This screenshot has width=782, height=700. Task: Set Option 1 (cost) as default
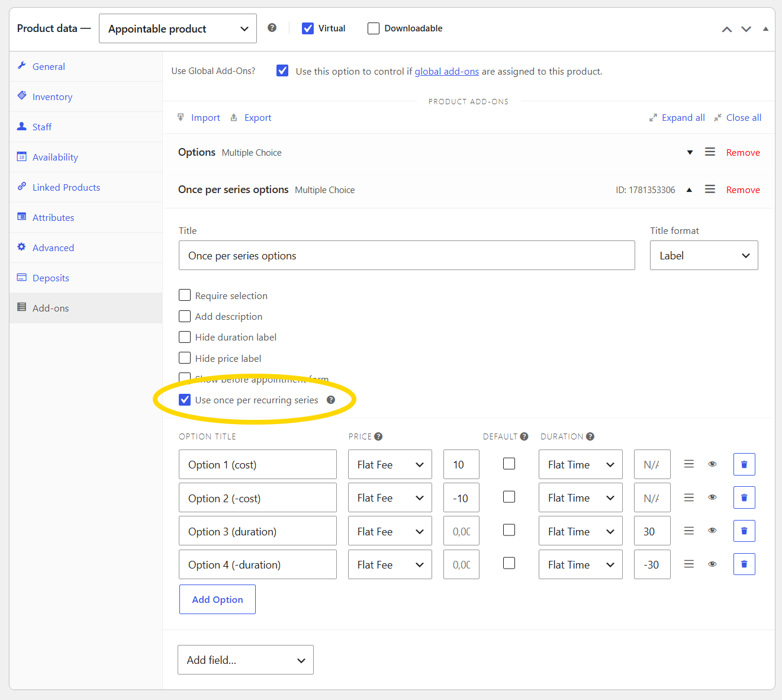coord(509,464)
